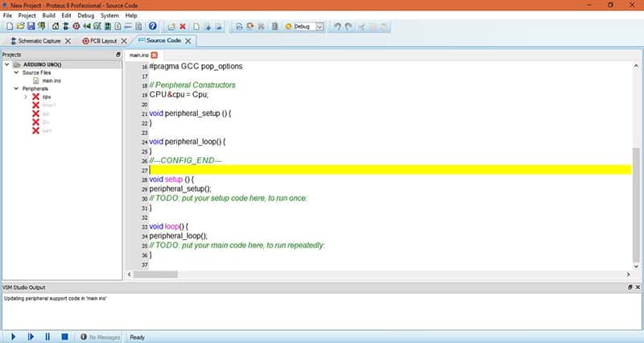Remove file from project toolbar icon
The height and width of the screenshot is (343, 644).
click(219, 27)
